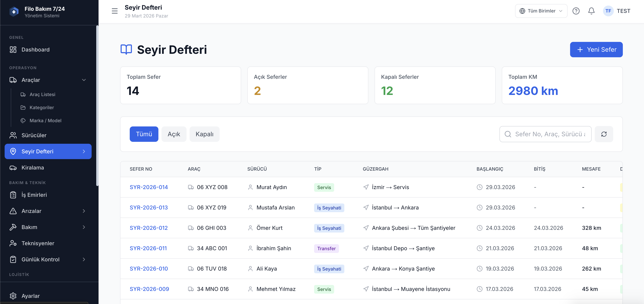The width and height of the screenshot is (644, 304).
Task: Click the Kiralama car icon in the sidebar
Action: (13, 168)
